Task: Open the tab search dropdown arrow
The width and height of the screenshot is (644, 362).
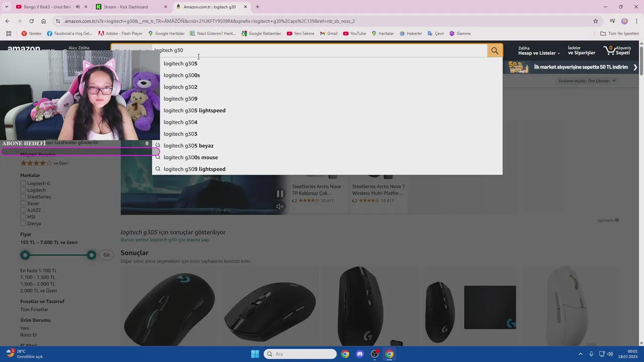Action: [7, 7]
